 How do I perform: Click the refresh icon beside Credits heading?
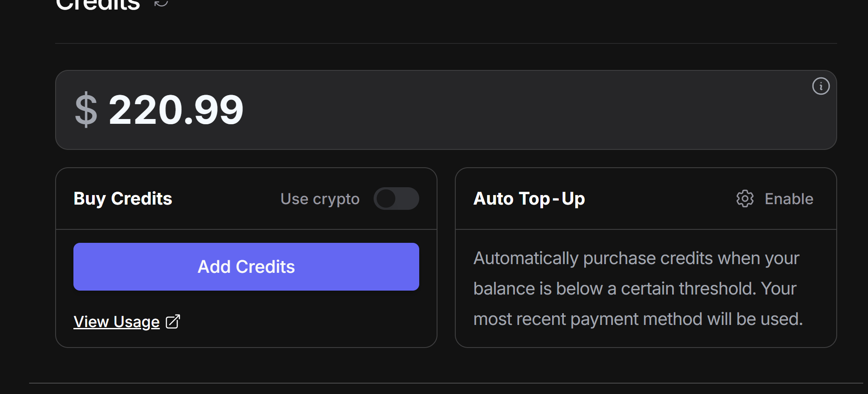click(x=161, y=3)
